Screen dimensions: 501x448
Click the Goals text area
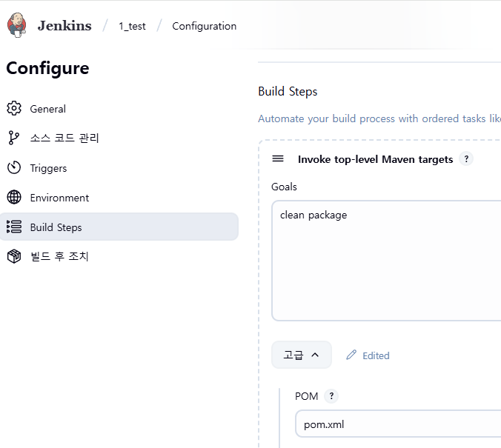(385, 259)
